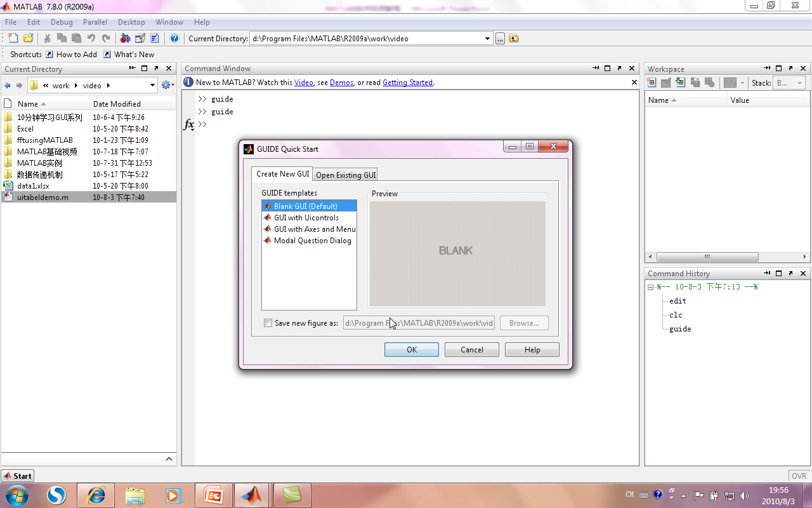Click the Workspace horizontal scrollbar thumb
The image size is (812, 508).
[707, 257]
